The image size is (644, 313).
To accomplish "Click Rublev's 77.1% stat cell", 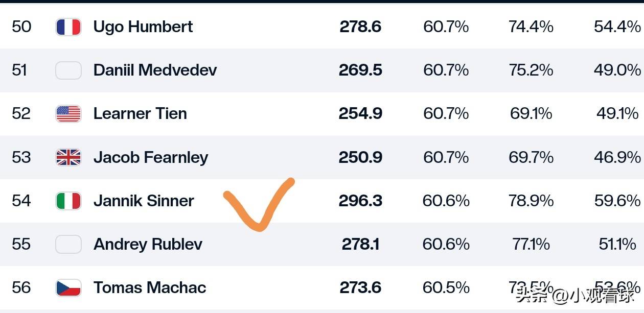I will click(x=531, y=244).
